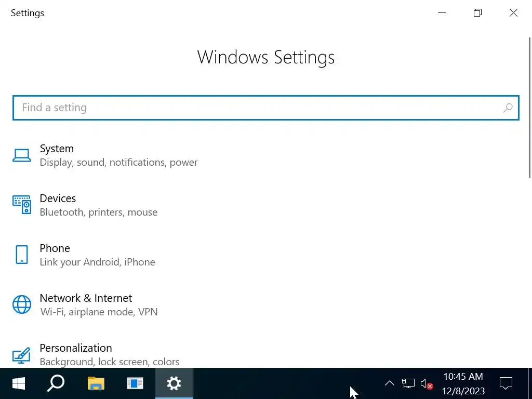Restore down the Settings window
This screenshot has width=532, height=399.
(478, 13)
